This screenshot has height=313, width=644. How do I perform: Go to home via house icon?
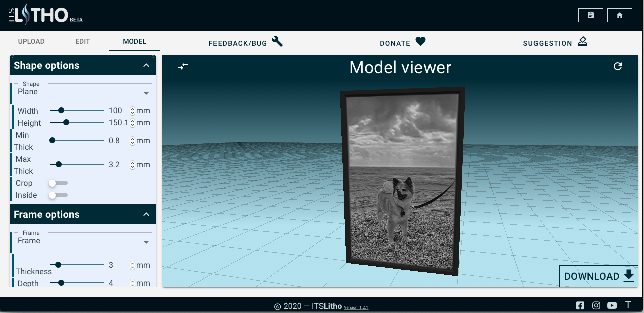coord(620,15)
